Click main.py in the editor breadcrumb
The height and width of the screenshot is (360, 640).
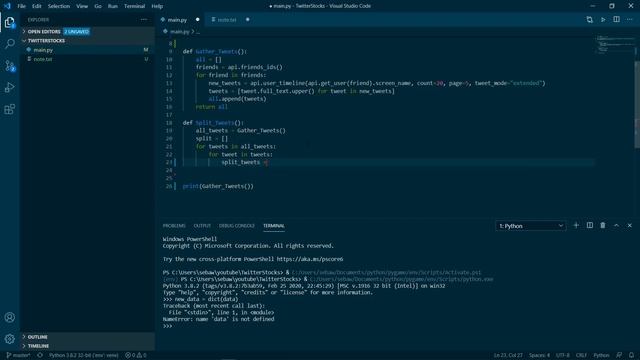click(179, 31)
